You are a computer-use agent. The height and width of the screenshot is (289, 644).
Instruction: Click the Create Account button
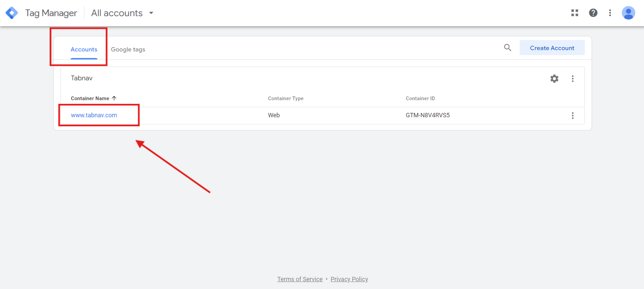pos(552,48)
